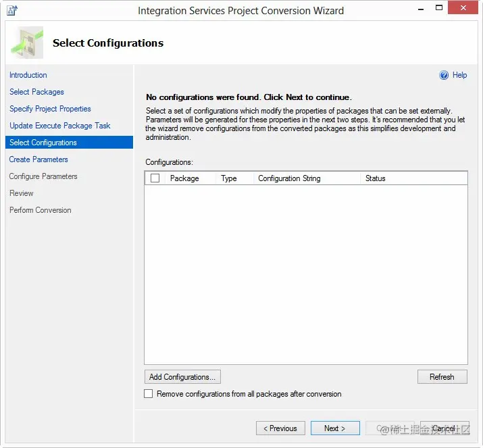Open the Select Packages step
Screen dimensions: 483x448
pos(36,92)
